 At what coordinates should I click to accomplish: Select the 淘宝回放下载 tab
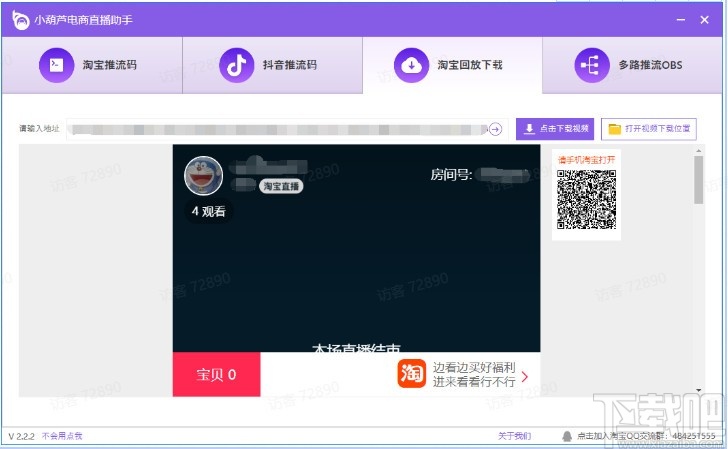[452, 65]
